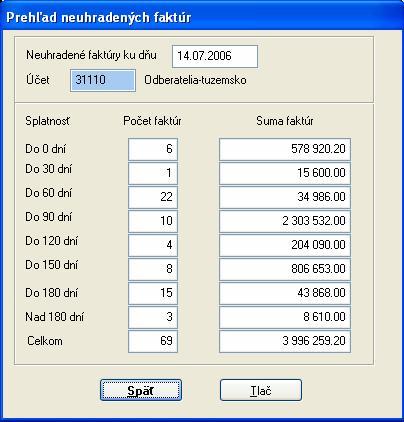
Task: Click the Tlač print button
Action: [x=261, y=390]
